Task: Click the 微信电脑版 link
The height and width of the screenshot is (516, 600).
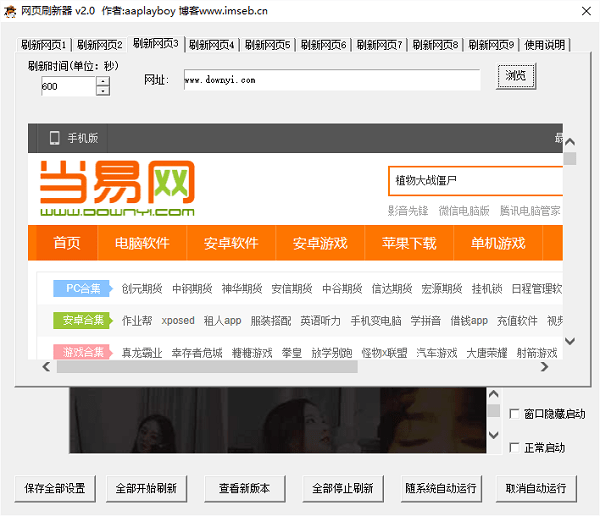Action: (464, 211)
